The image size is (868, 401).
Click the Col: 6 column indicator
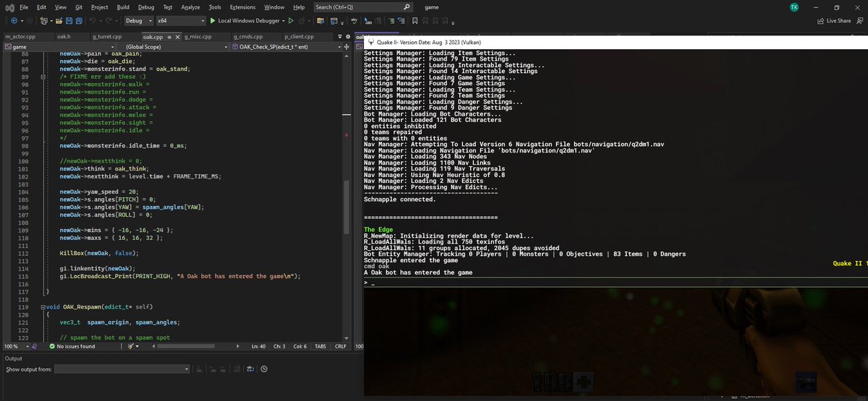(300, 346)
